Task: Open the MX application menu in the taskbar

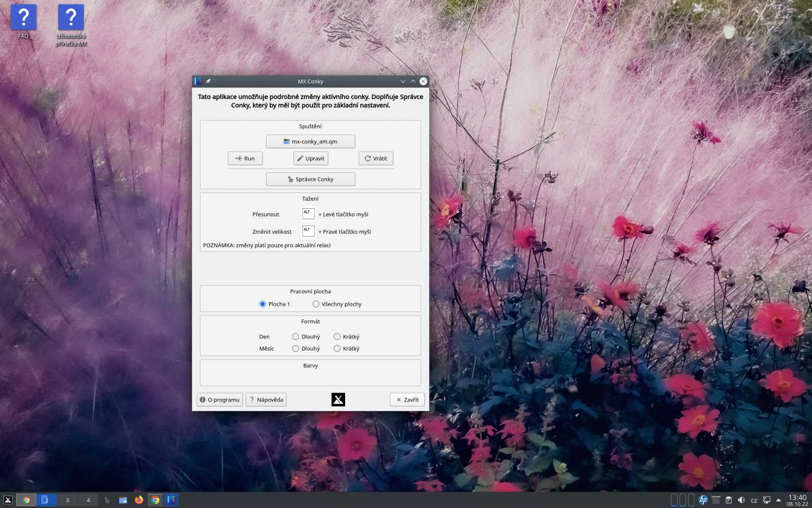Action: [x=8, y=500]
